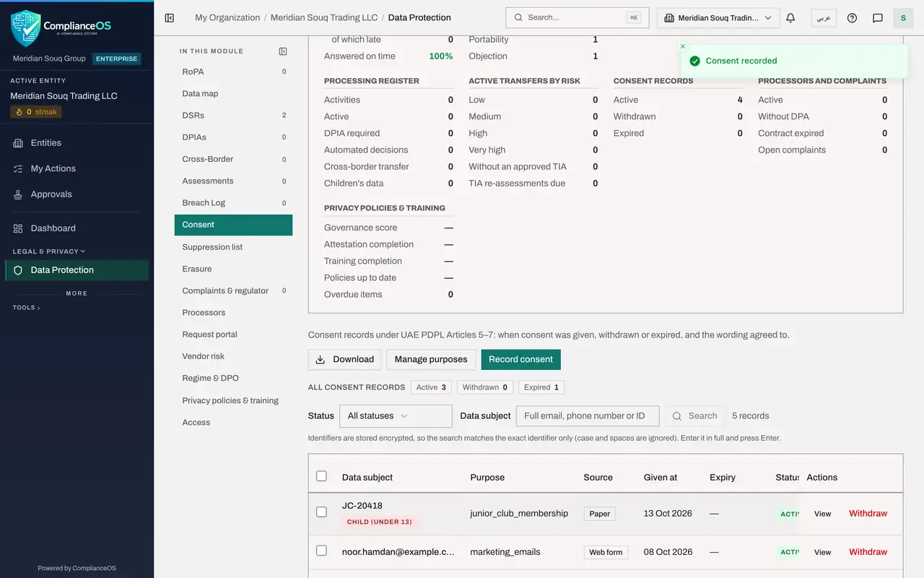This screenshot has width=924, height=578.
Task: Tick the select-all checkbox in table header
Action: [322, 476]
